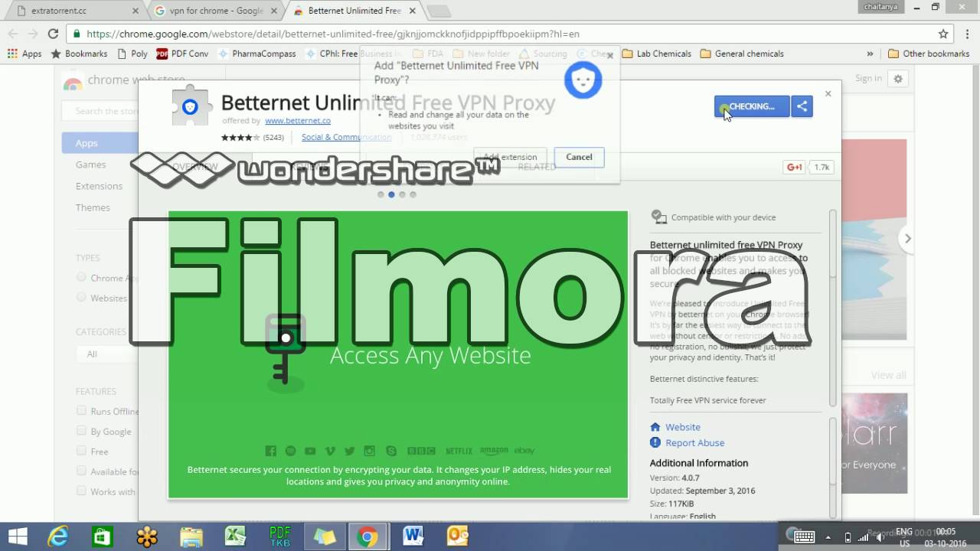The image size is (980, 551).
Task: Dismiss the Add extension dialog with X
Action: point(609,55)
